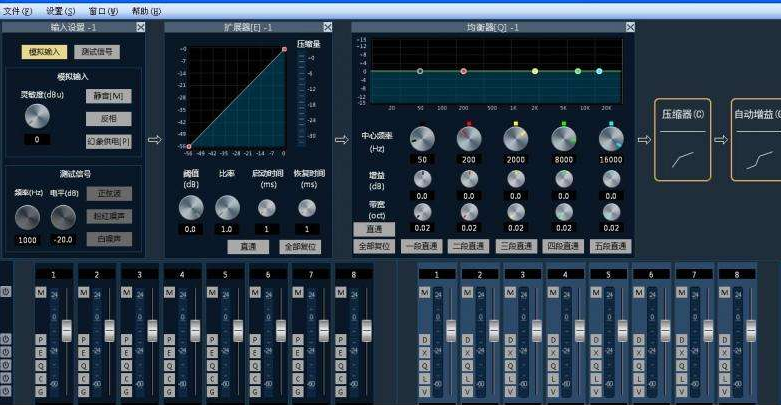781x405 pixels.
Task: Bypass band one with 一段直通
Action: coord(421,247)
